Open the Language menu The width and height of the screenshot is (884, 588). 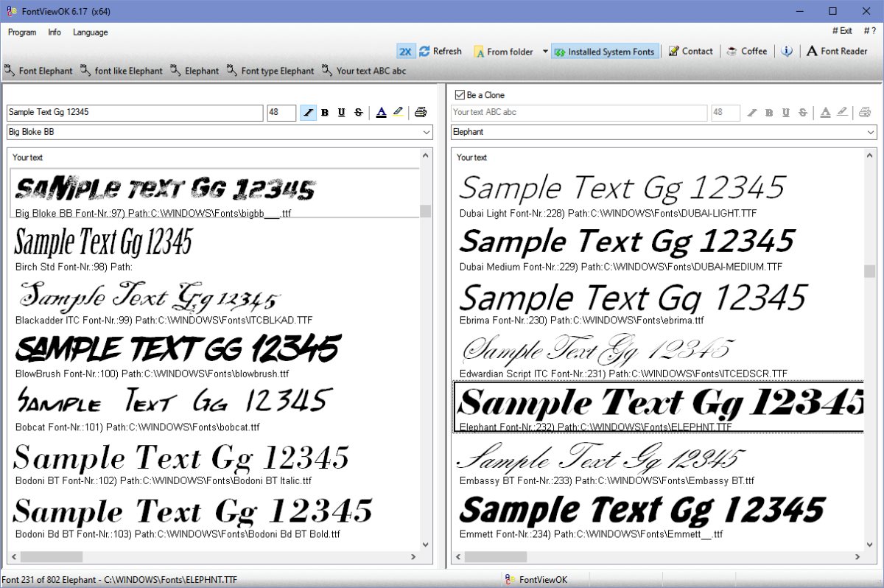point(91,32)
